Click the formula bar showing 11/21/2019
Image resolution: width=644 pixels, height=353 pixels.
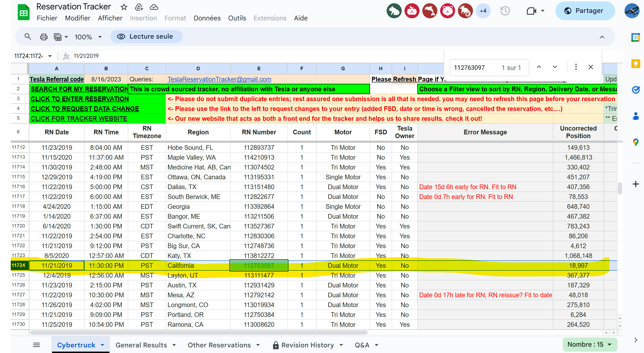point(258,56)
